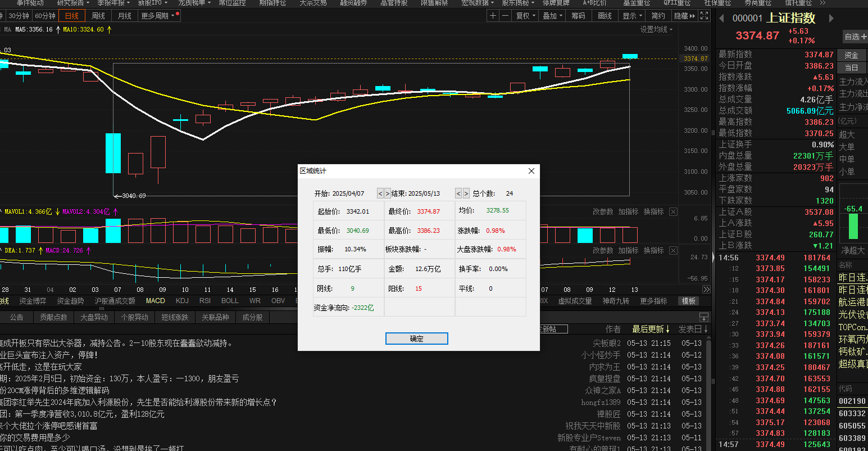This screenshot has width=868, height=451.
Task: Select 周线 weekly period
Action: (x=98, y=16)
